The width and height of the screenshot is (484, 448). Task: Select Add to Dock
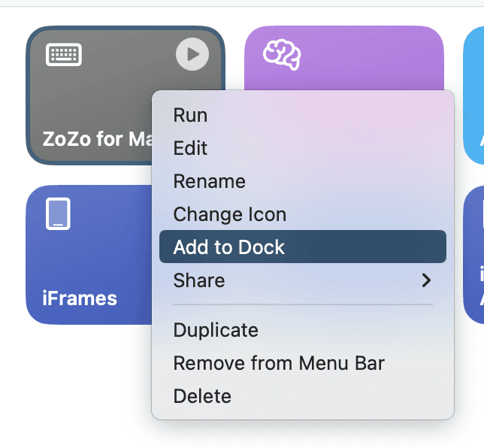coord(302,247)
